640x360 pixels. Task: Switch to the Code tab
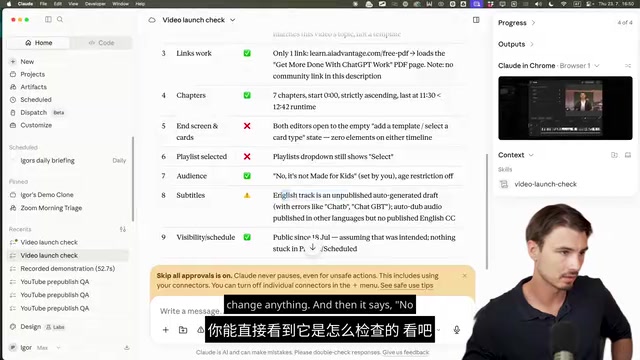click(x=101, y=42)
